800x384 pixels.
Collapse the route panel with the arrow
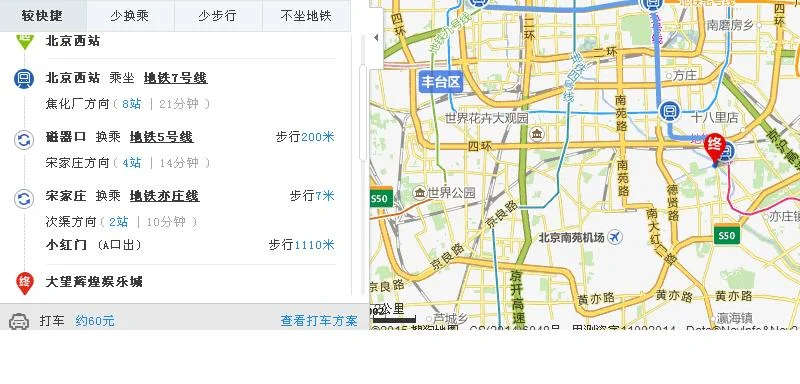[x=377, y=37]
